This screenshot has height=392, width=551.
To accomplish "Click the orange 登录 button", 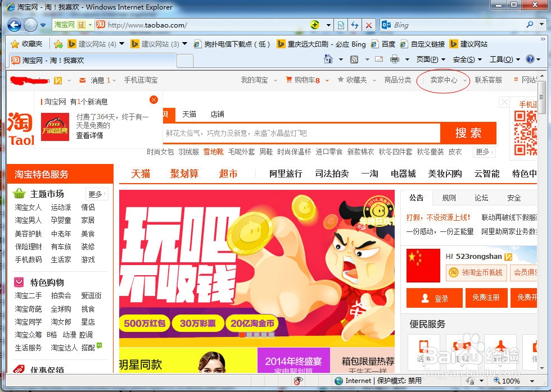I will tap(434, 298).
